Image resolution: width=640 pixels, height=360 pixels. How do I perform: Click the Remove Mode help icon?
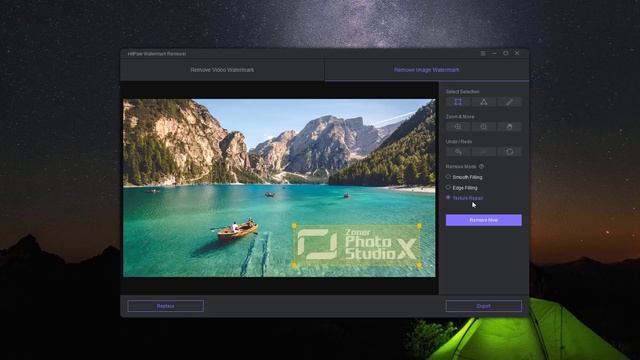pos(482,167)
